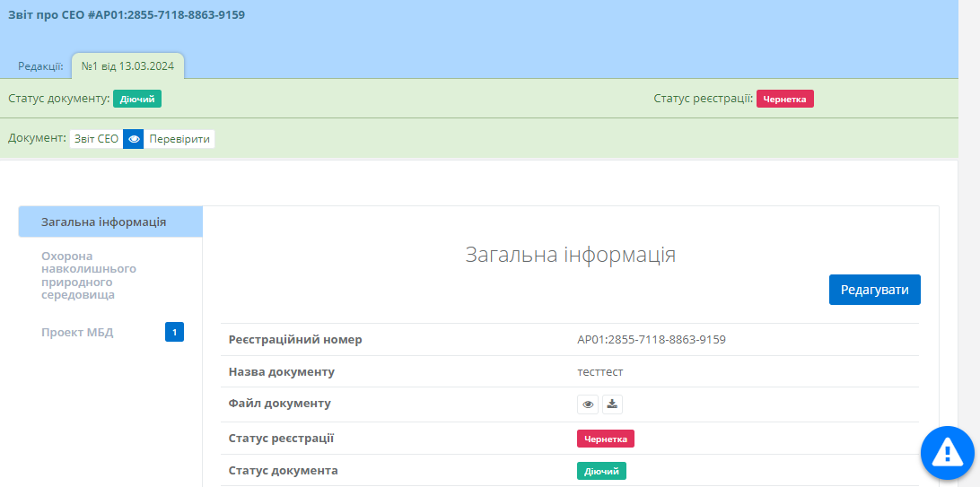
Task: Open the Звіт СЕО document button
Action: [96, 139]
